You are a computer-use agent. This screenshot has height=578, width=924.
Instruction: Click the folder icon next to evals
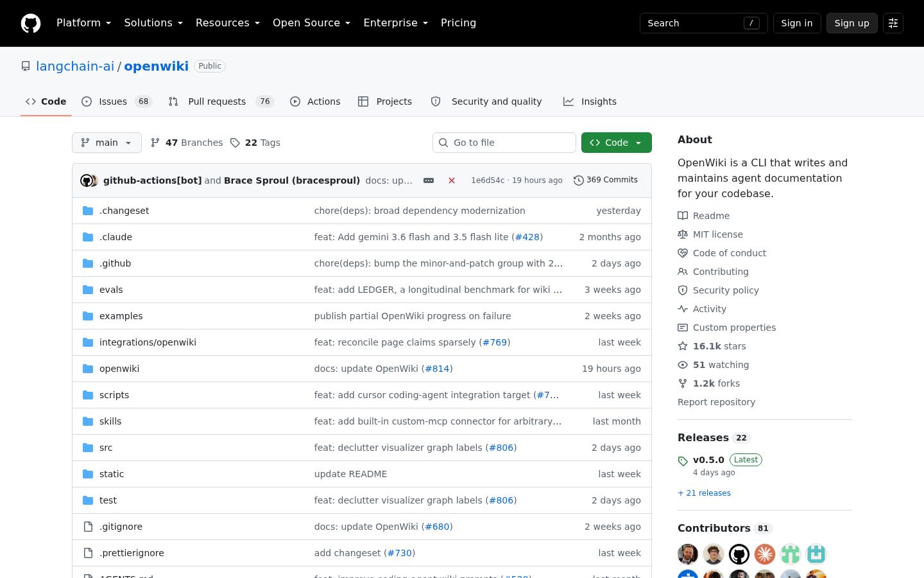[x=88, y=290]
